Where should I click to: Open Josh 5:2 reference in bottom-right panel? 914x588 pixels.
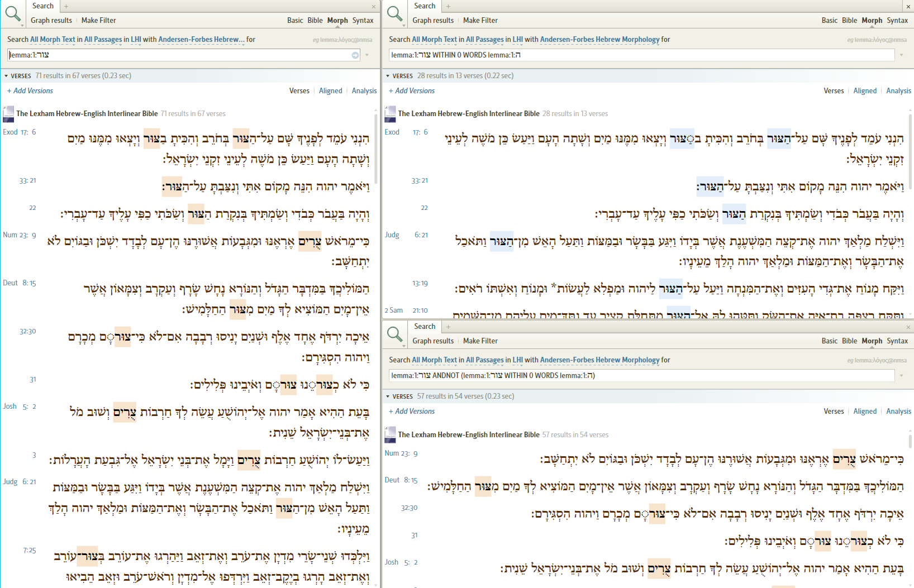coord(401,562)
